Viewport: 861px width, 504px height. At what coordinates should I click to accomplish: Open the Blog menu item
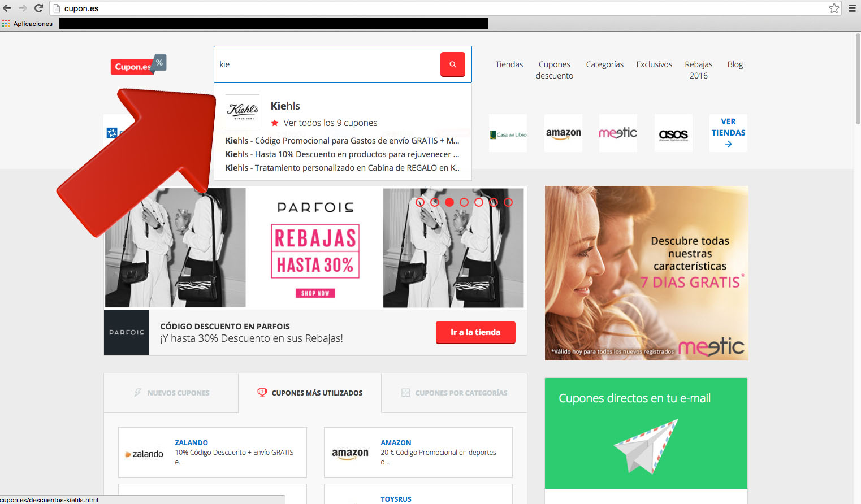tap(735, 64)
